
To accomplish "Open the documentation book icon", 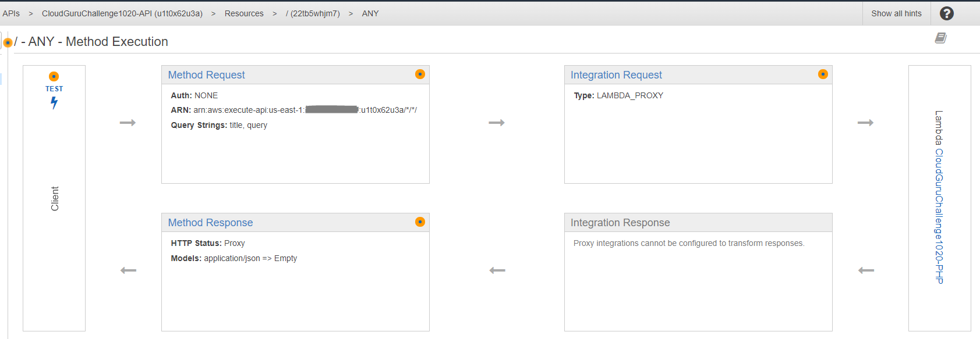I will pos(940,38).
